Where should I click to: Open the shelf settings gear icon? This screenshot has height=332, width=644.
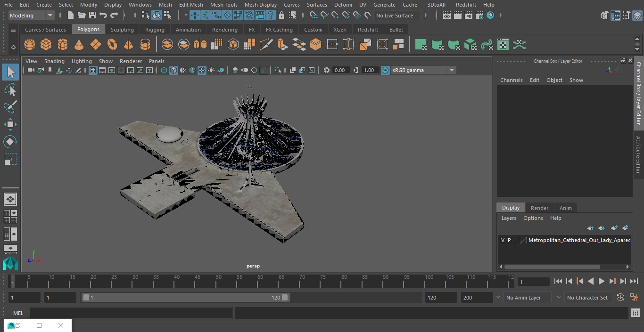(13, 47)
